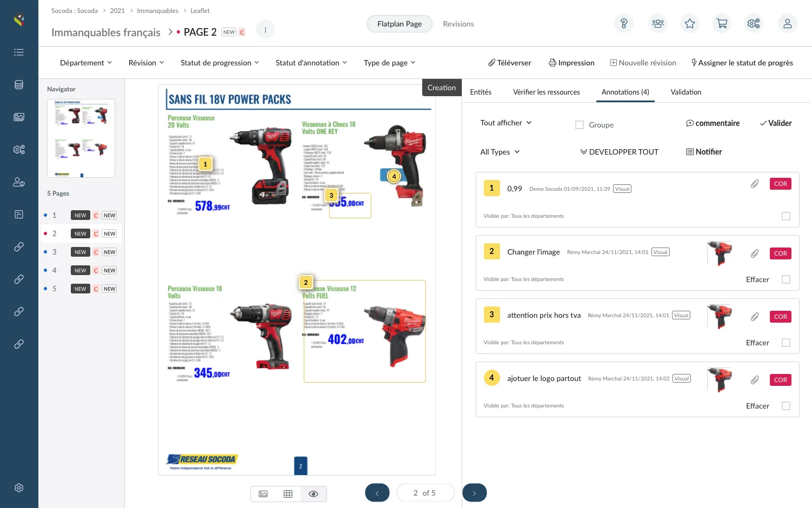Open the document icon in sidebar
The height and width of the screenshot is (508, 812).
pyautogui.click(x=19, y=215)
